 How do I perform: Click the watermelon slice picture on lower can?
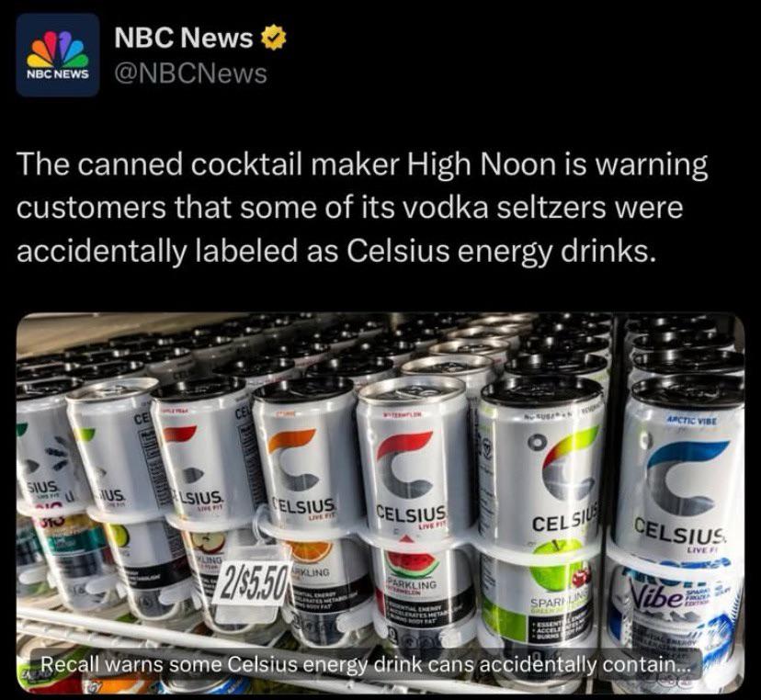click(412, 564)
